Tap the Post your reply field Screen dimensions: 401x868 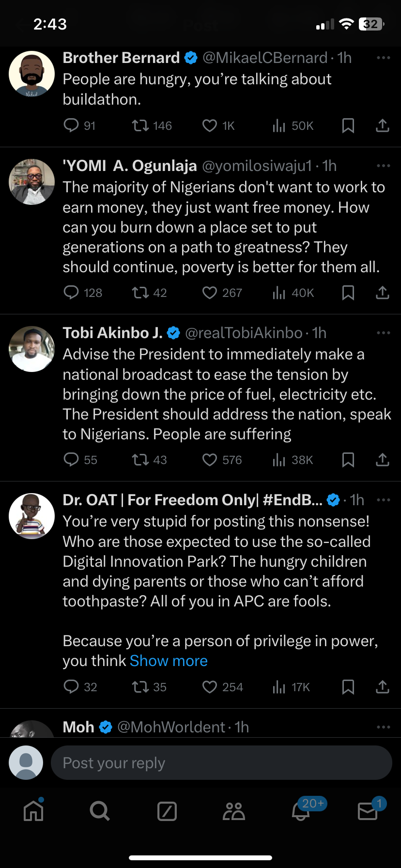click(221, 763)
